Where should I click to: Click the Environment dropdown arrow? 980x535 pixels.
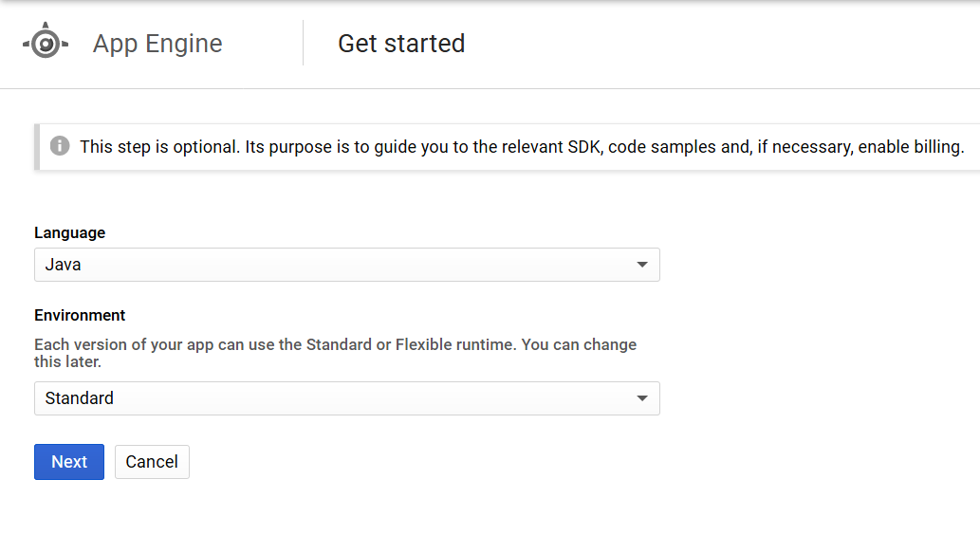click(x=642, y=398)
